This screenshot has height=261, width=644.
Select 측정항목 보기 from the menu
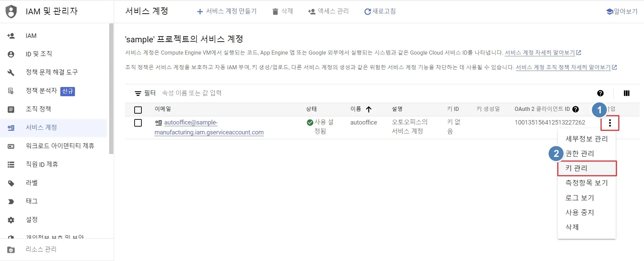[586, 183]
